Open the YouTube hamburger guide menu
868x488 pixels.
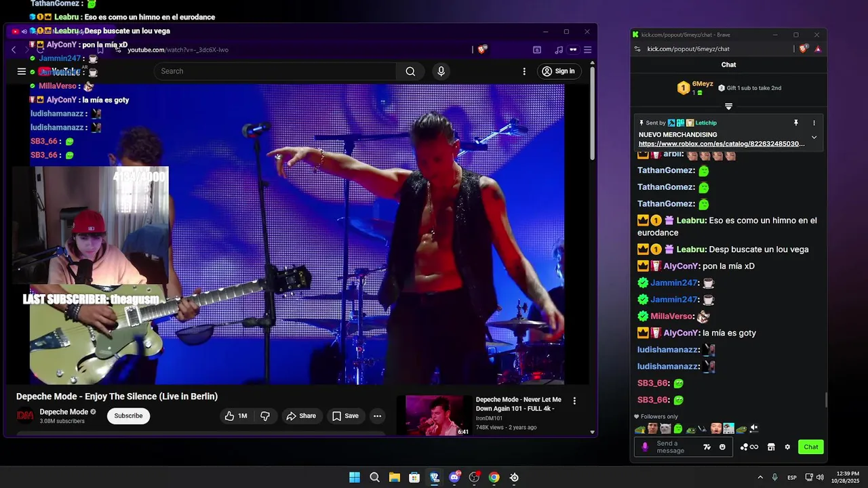[x=22, y=71]
